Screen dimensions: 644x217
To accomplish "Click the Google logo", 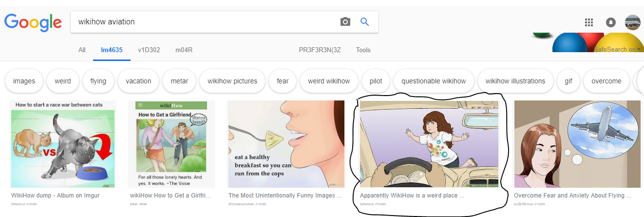I will point(33,22).
